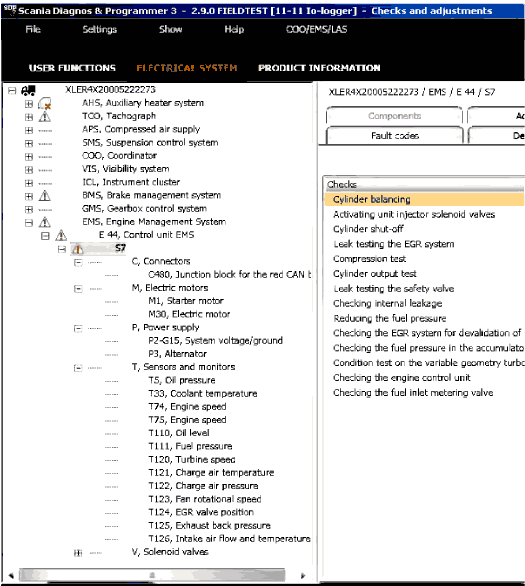525x586 pixels.
Task: Open the Settings menu
Action: pos(99,29)
